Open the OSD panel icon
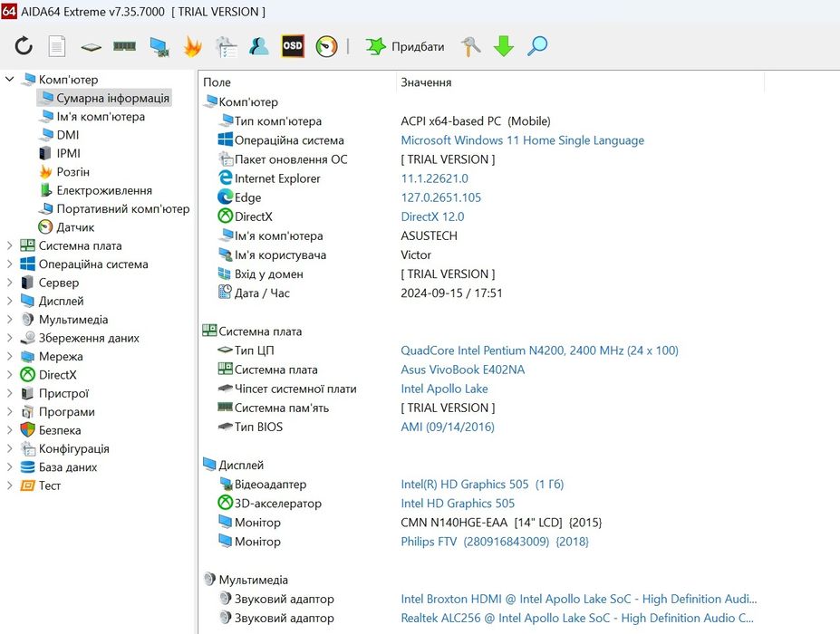The width and height of the screenshot is (840, 634). 293,46
